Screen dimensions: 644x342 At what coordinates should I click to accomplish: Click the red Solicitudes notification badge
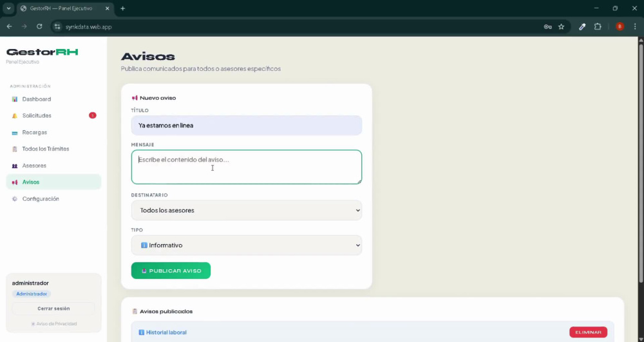coord(92,115)
